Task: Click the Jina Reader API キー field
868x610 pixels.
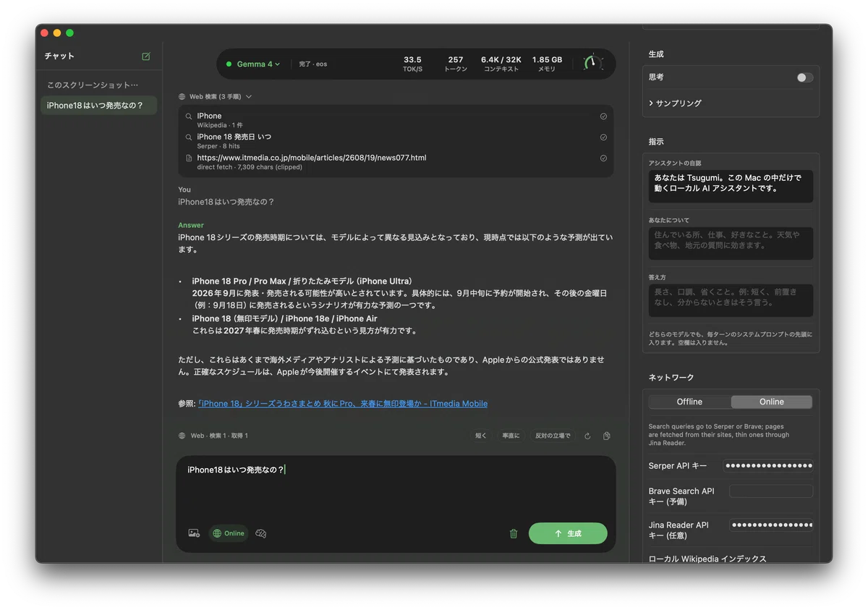Action: 771,525
